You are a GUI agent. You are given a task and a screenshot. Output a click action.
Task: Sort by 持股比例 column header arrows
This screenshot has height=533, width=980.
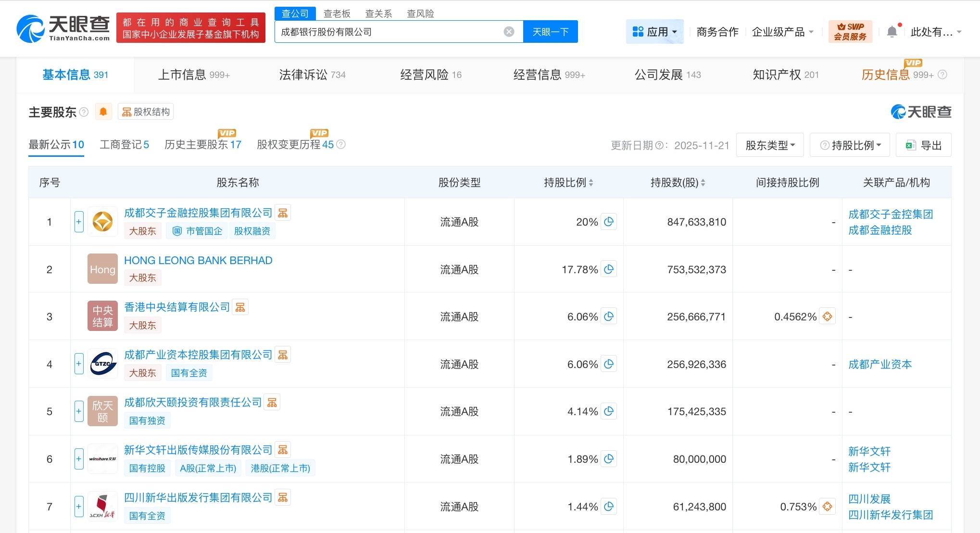point(591,183)
